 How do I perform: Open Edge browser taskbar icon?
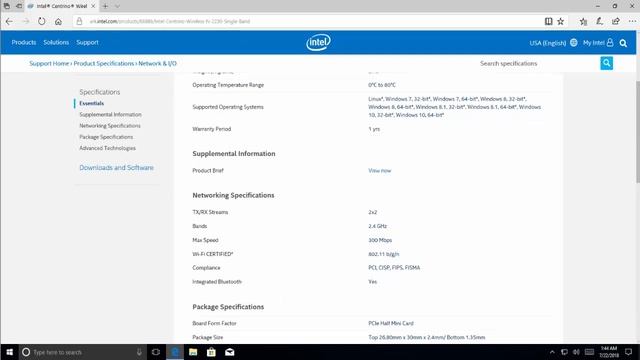[x=175, y=352]
